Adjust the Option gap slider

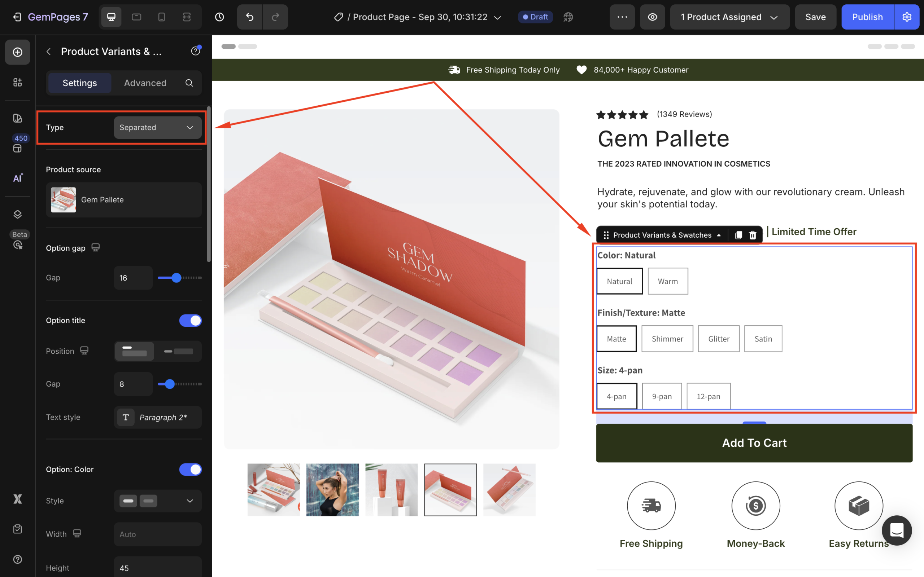pos(176,278)
